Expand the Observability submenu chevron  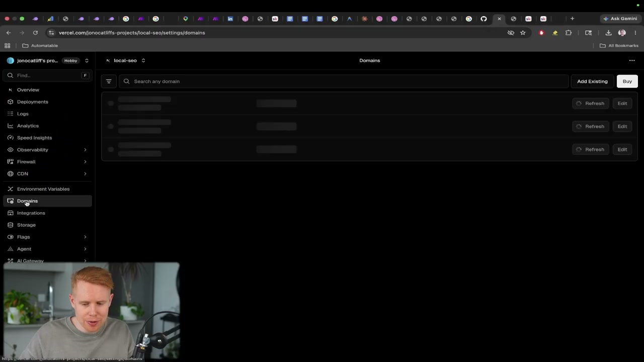pyautogui.click(x=85, y=150)
